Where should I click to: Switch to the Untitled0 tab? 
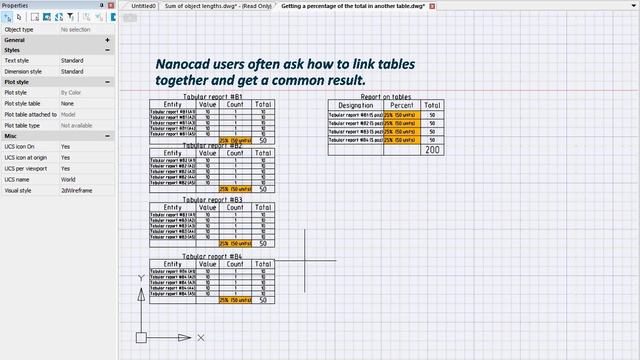click(143, 6)
